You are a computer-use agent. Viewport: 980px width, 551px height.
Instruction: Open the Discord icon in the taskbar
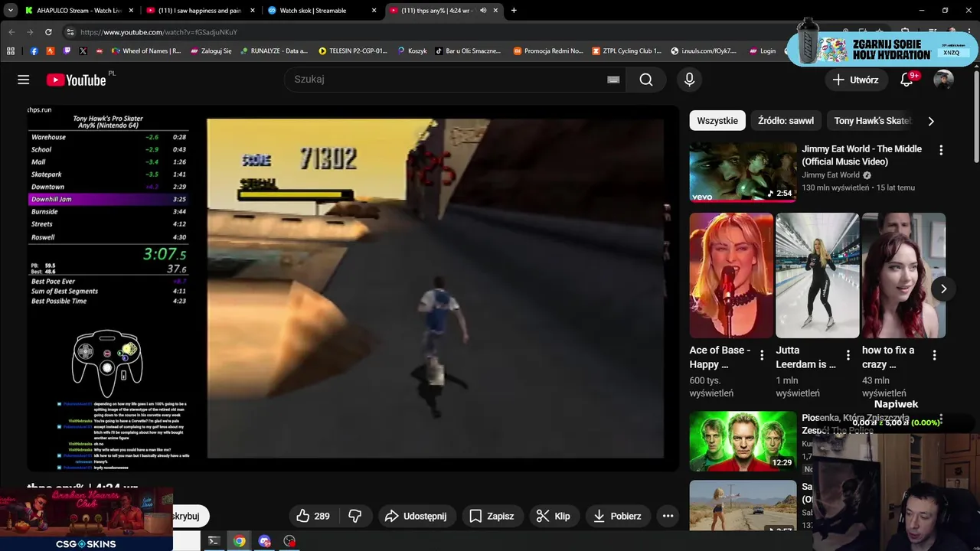click(264, 541)
